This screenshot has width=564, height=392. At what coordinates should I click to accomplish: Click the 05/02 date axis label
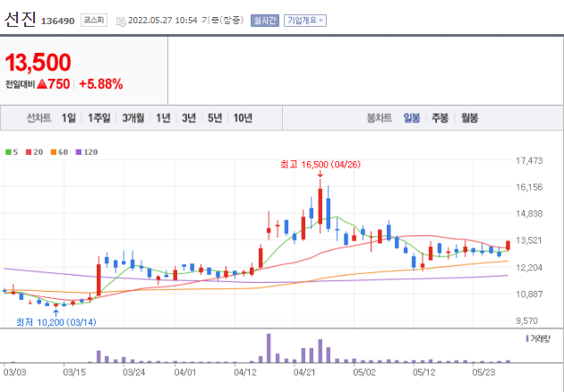pyautogui.click(x=364, y=372)
